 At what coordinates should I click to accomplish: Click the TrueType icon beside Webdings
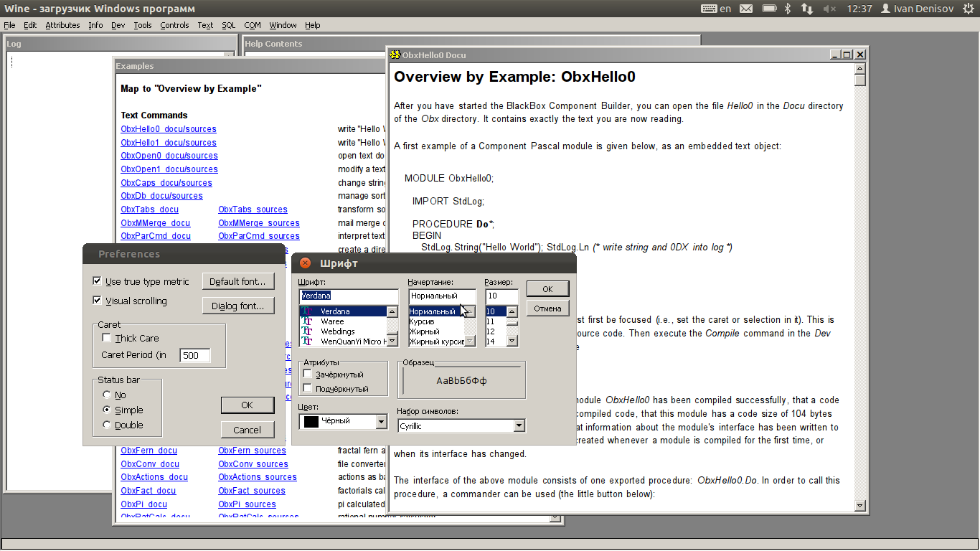[307, 331]
